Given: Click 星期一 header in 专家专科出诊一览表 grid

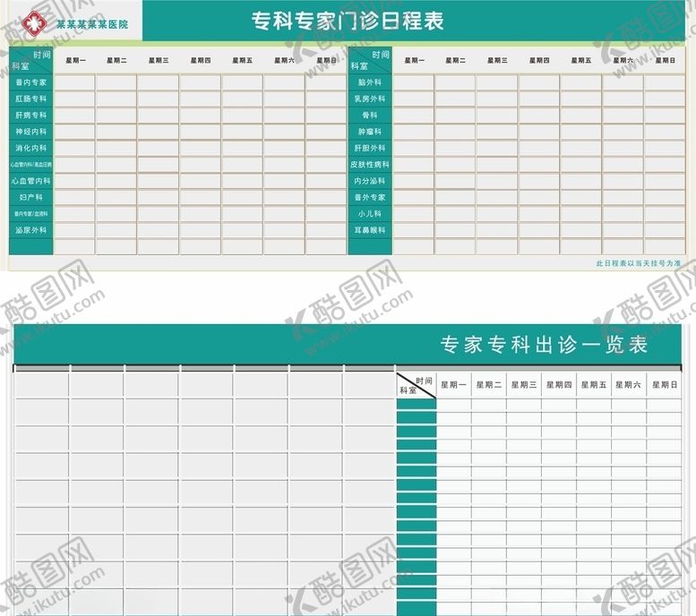Looking at the screenshot, I should 453,385.
